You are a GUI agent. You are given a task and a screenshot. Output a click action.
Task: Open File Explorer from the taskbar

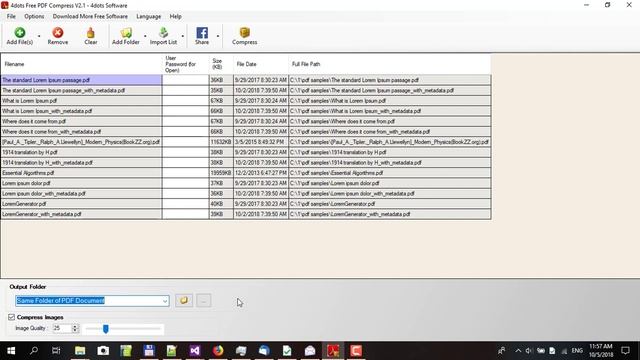tap(80, 351)
